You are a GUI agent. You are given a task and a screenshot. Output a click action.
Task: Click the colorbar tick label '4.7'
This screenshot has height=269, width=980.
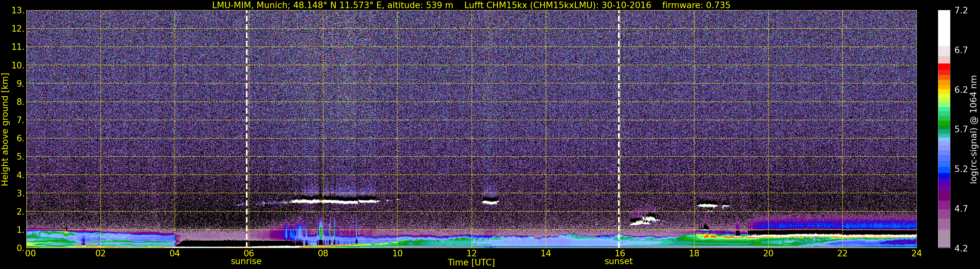[961, 209]
